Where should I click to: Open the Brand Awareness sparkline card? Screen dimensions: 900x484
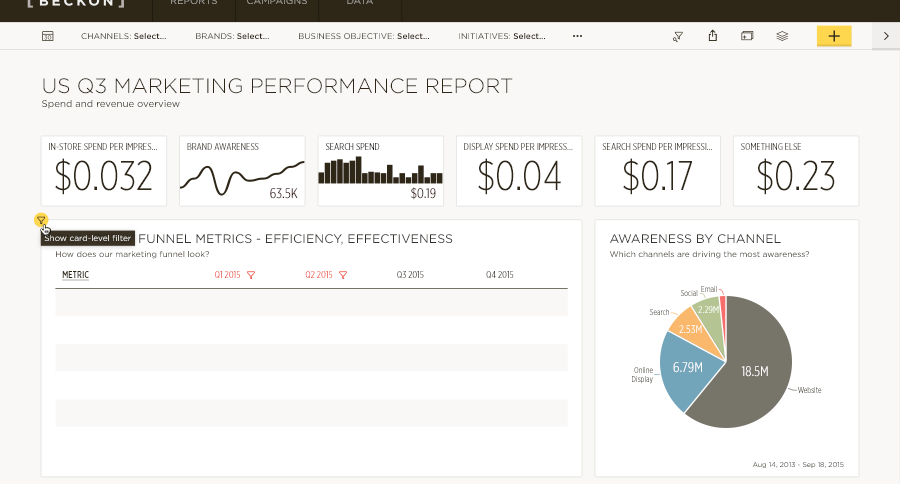click(242, 171)
